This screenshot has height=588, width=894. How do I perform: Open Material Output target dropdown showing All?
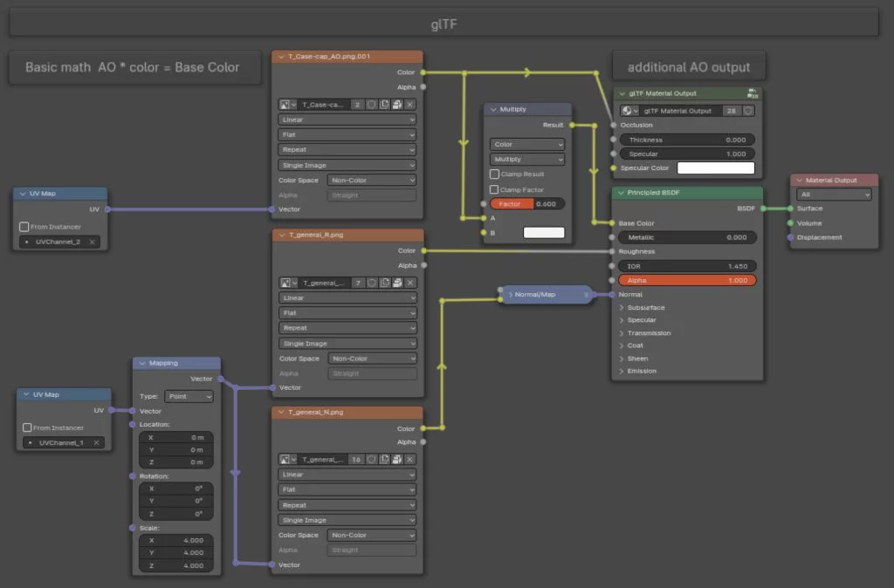pyautogui.click(x=833, y=195)
